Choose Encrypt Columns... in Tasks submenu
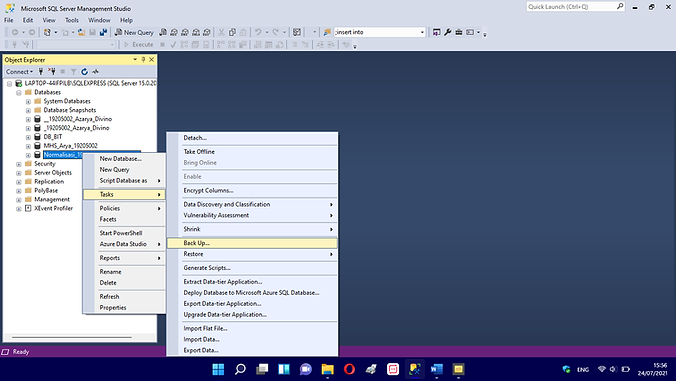Image resolution: width=676 pixels, height=381 pixels. [252, 190]
